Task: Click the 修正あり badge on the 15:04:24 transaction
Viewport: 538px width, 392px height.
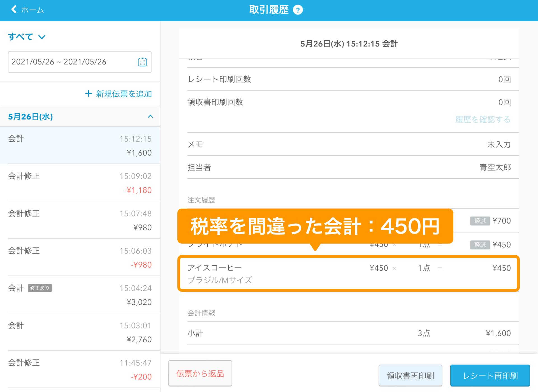Action: (x=40, y=288)
